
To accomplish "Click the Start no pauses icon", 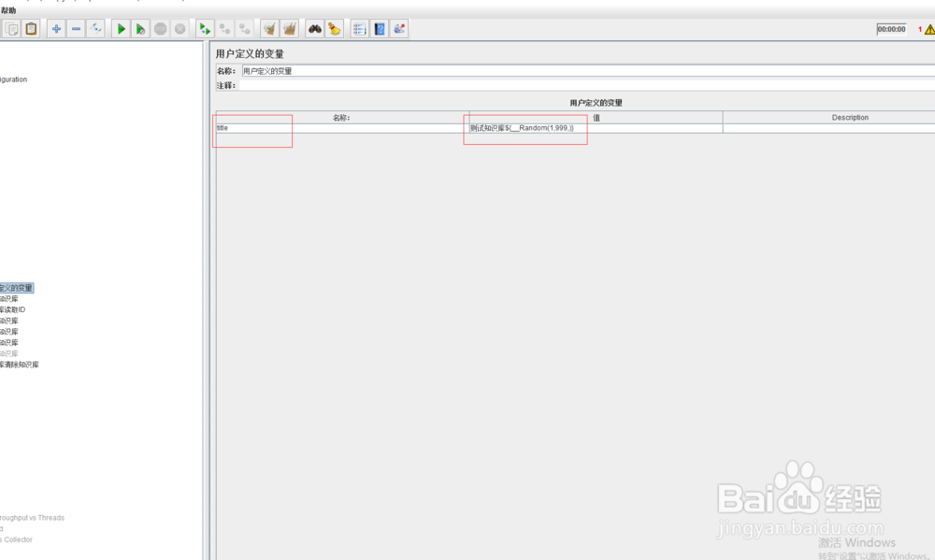I will 141,29.
